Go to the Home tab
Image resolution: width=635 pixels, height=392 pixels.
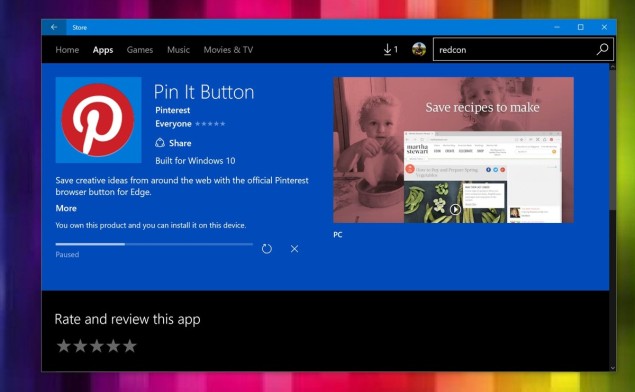[x=67, y=50]
